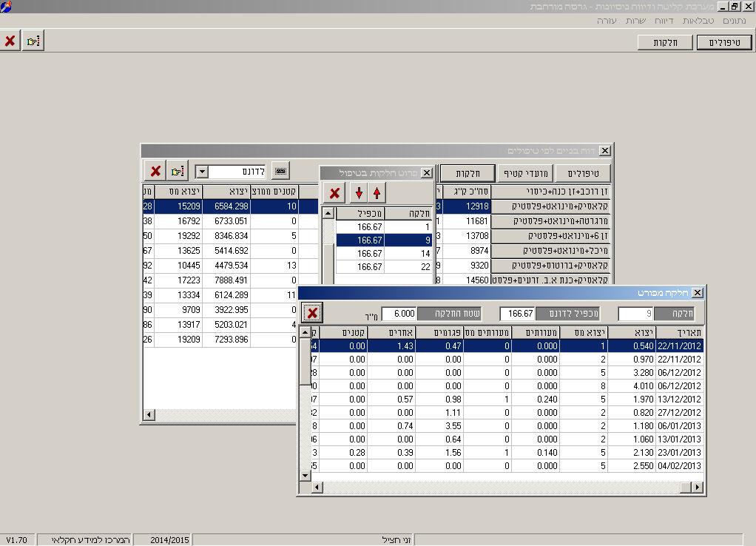Click the V1.70 version label in status bar
This screenshot has height=546, width=756.
(x=17, y=540)
